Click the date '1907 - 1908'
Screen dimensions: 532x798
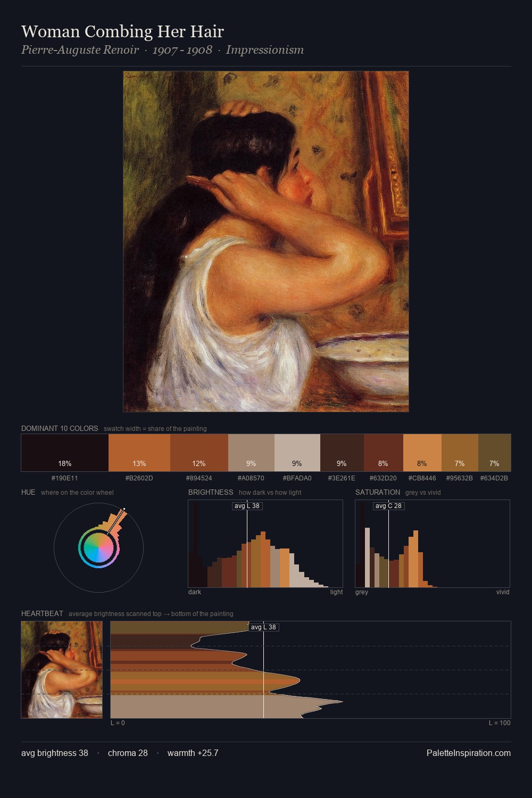pos(182,50)
